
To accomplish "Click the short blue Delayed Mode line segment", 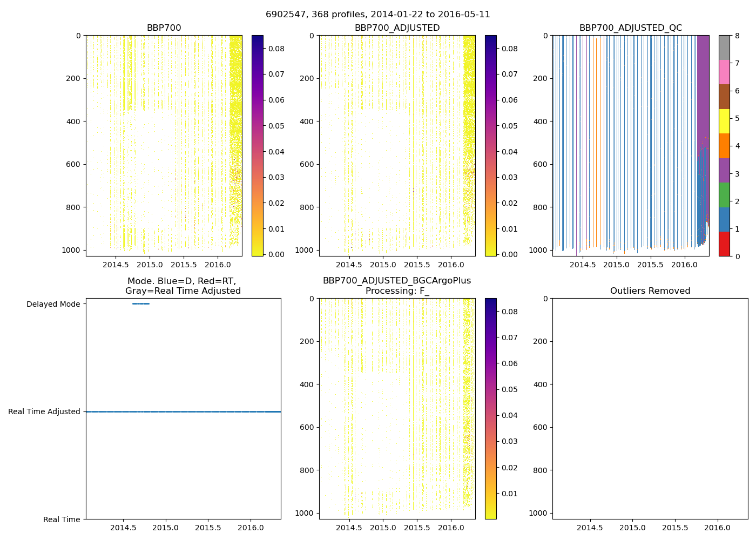I will [141, 303].
